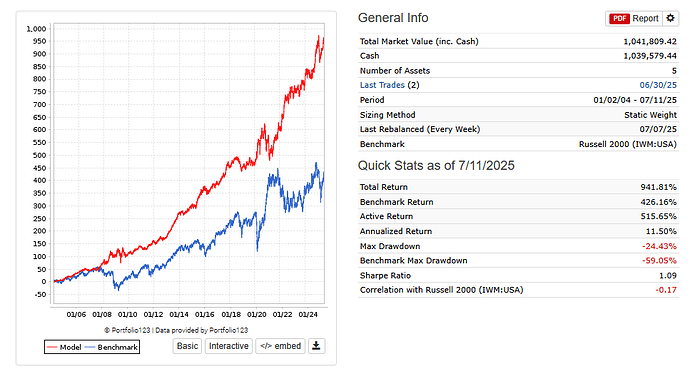Viewport: 690px width, 368px height.
Task: Click the General Info heading
Action: pyautogui.click(x=393, y=18)
